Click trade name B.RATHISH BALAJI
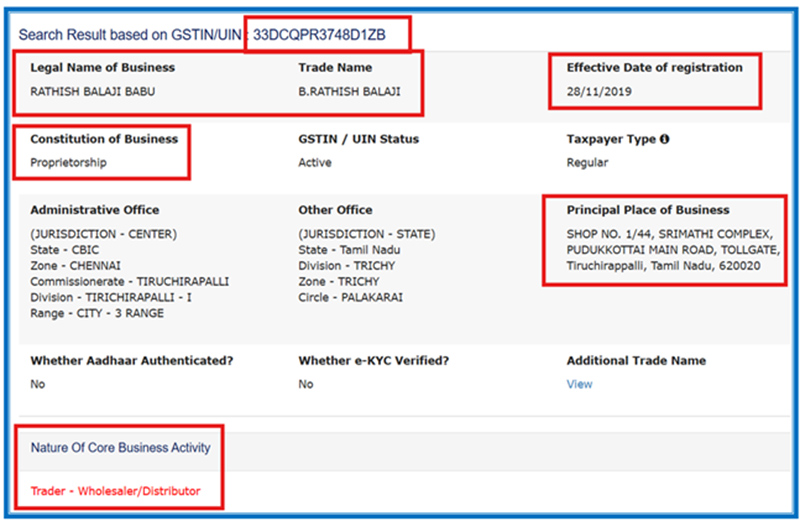This screenshot has height=521, width=800. [x=349, y=91]
